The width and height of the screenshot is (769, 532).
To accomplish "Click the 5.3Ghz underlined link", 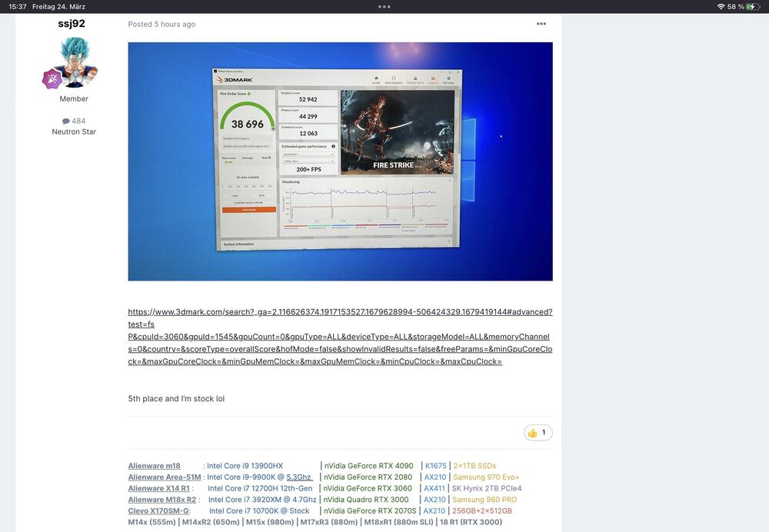I will (x=299, y=477).
